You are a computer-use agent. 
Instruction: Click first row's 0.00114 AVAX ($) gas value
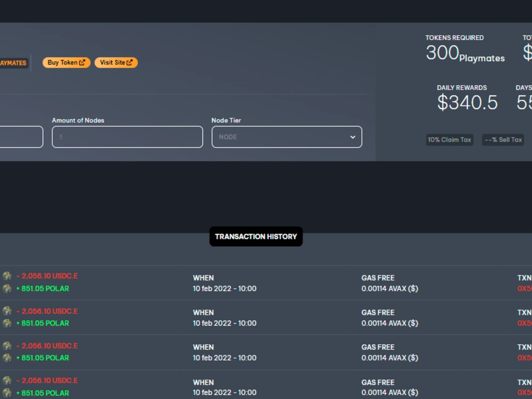[x=390, y=288]
